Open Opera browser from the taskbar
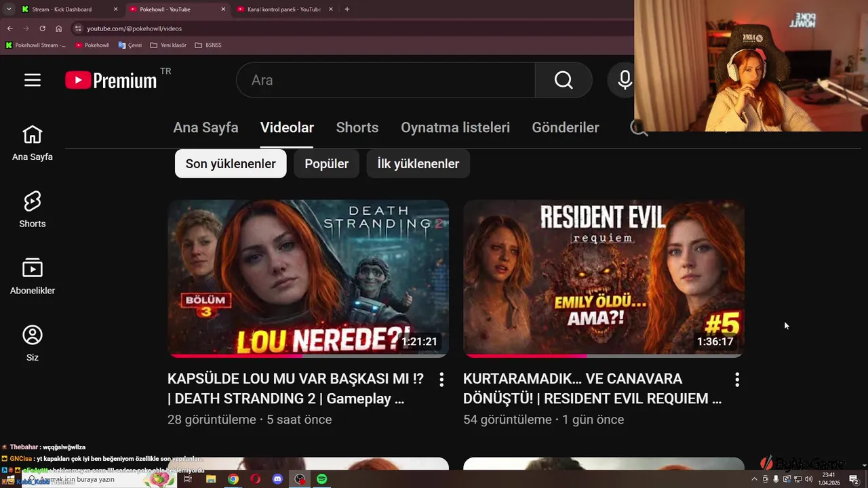This screenshot has height=488, width=868. tap(256, 479)
